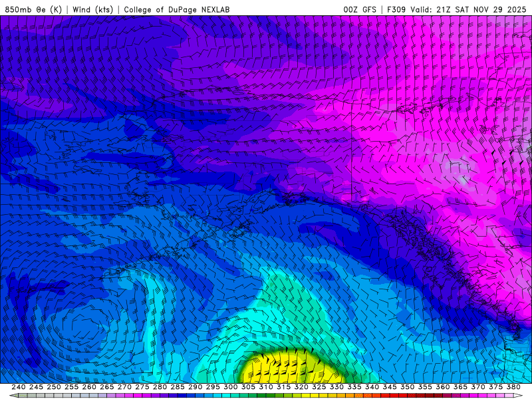The height and width of the screenshot is (399, 532).
Task: Select the 315 label on the color scale
Action: coord(283,387)
